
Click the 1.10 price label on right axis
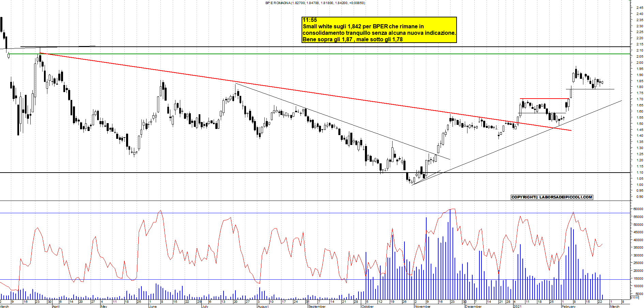(x=640, y=172)
